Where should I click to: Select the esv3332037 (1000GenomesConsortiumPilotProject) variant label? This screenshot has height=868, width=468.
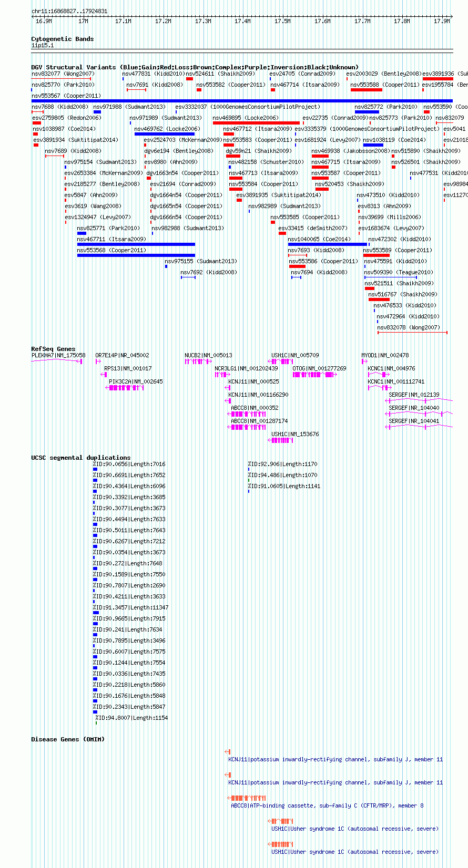click(x=248, y=107)
